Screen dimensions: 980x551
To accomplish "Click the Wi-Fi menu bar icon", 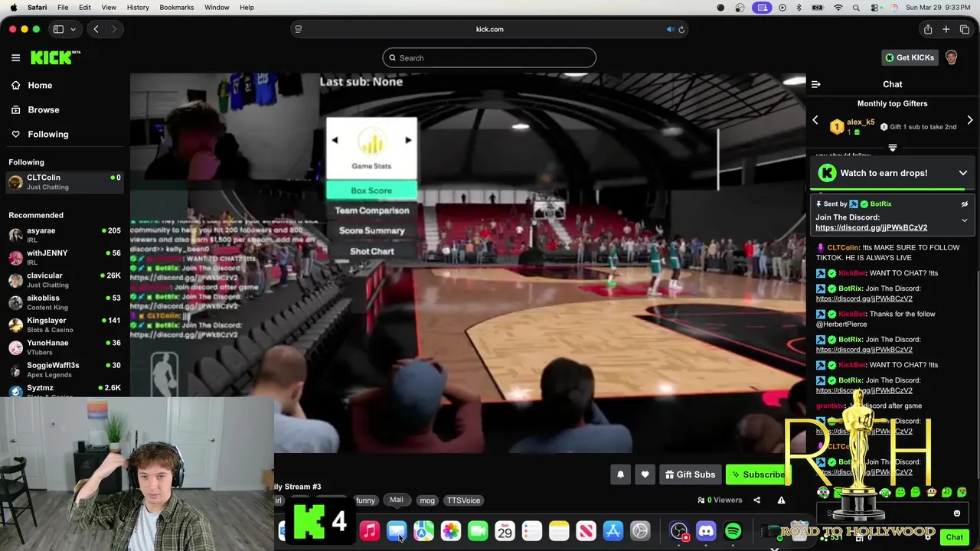I will pos(838,8).
